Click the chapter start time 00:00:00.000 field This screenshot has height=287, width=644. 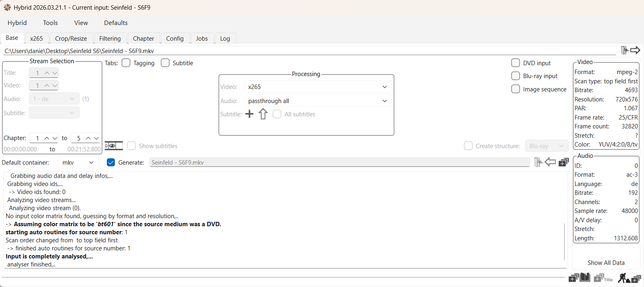pos(21,149)
